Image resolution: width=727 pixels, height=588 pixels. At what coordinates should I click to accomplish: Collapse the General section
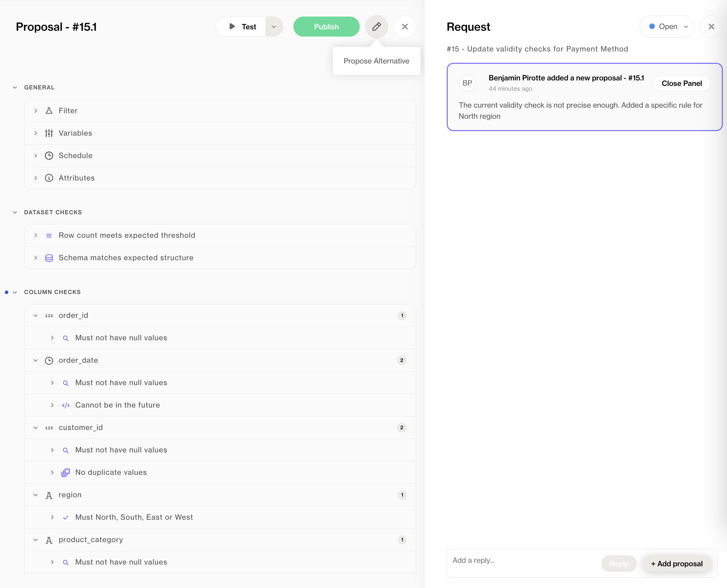[15, 88]
